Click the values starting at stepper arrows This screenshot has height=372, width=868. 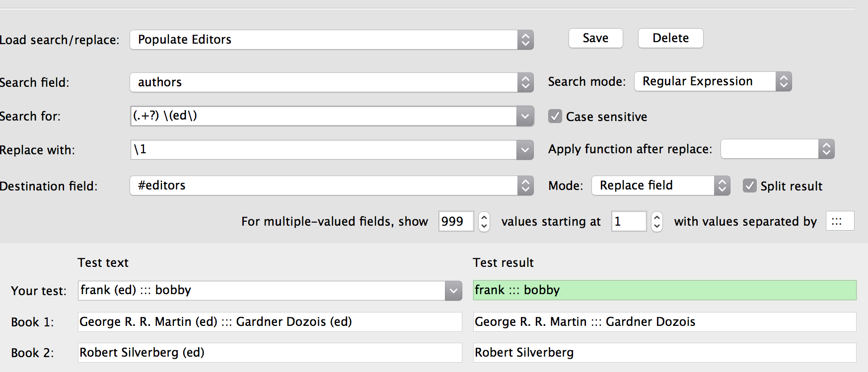[656, 221]
